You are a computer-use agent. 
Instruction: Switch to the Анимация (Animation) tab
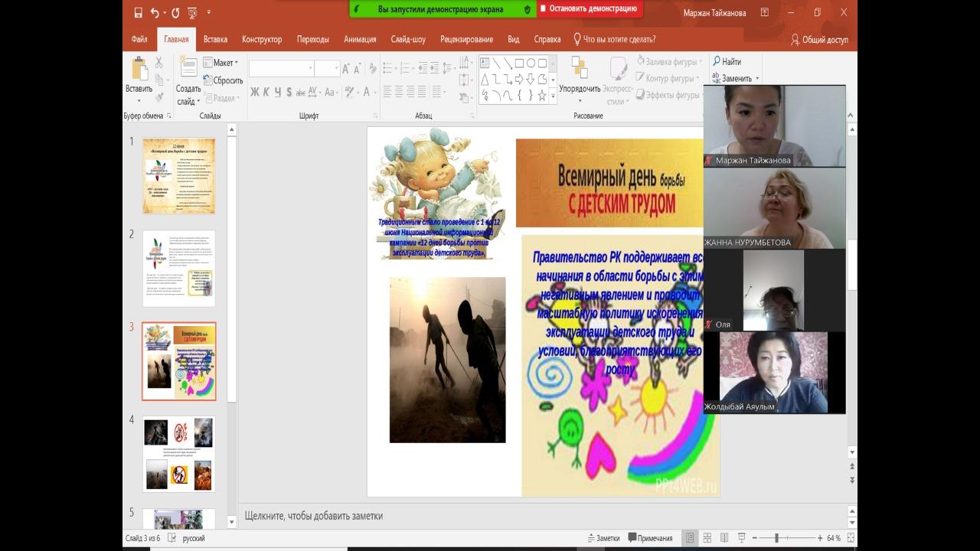[360, 40]
